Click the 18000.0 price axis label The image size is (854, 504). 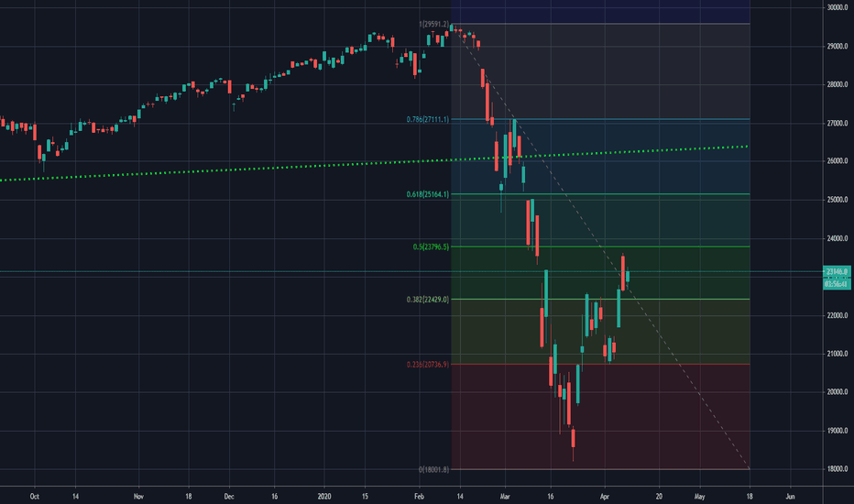[x=838, y=469]
